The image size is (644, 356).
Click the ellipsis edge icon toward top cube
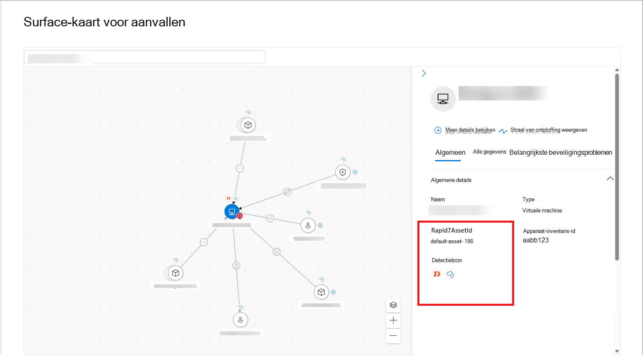[240, 168]
